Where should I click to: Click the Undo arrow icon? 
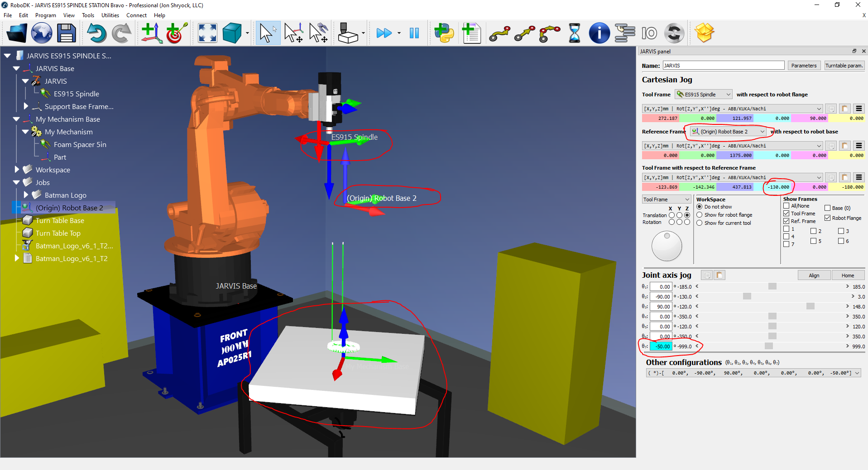coord(96,33)
